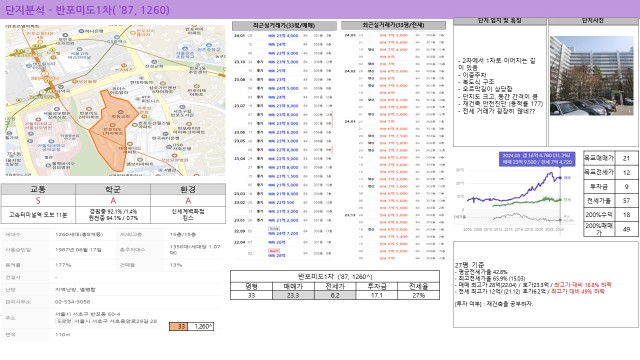Select the 목표매매가 value cell showing 21

(x=627, y=158)
